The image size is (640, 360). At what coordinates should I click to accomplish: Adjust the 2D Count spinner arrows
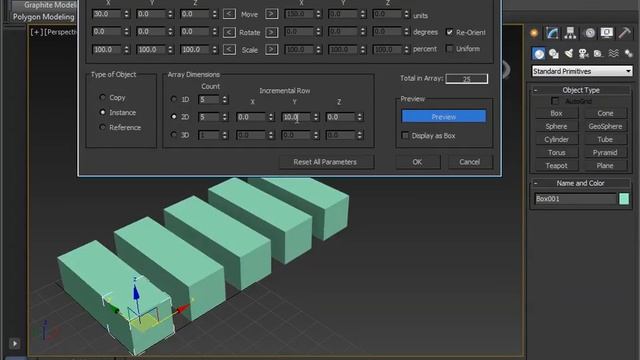pyautogui.click(x=224, y=117)
